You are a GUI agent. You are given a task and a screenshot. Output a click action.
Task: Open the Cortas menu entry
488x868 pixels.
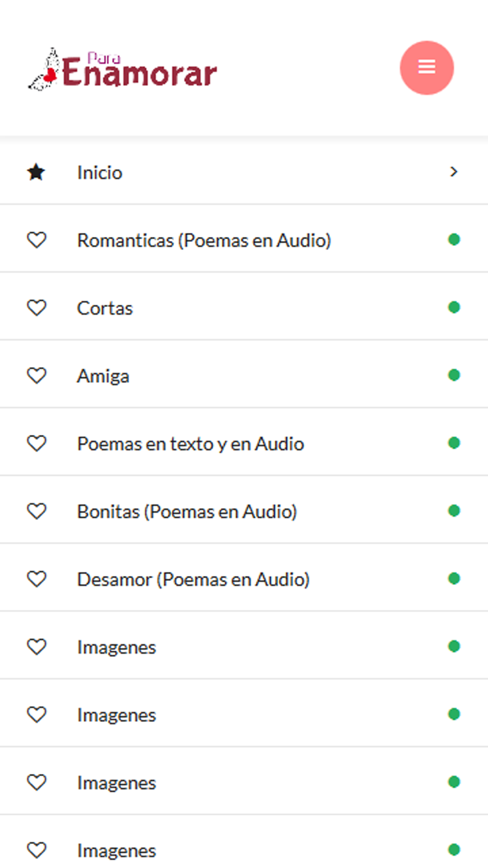tap(244, 308)
